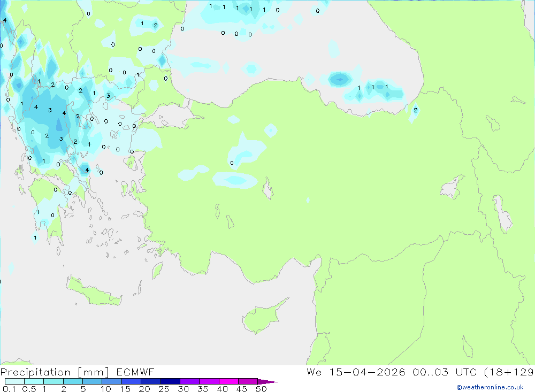Click legend scale label "40"

(x=223, y=389)
